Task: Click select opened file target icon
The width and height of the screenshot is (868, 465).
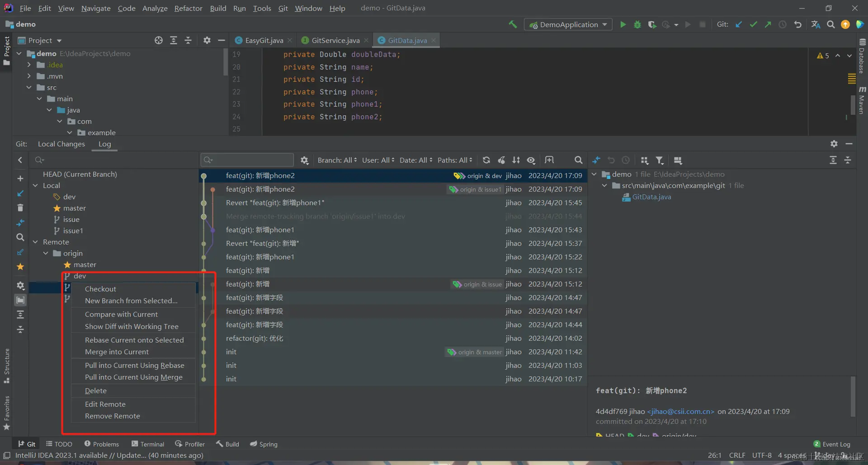Action: (x=159, y=40)
